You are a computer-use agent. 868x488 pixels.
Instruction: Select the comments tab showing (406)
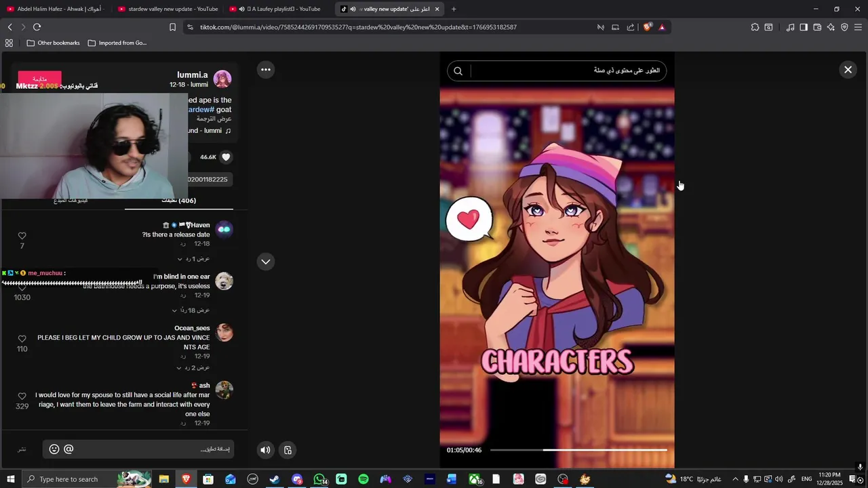(179, 201)
